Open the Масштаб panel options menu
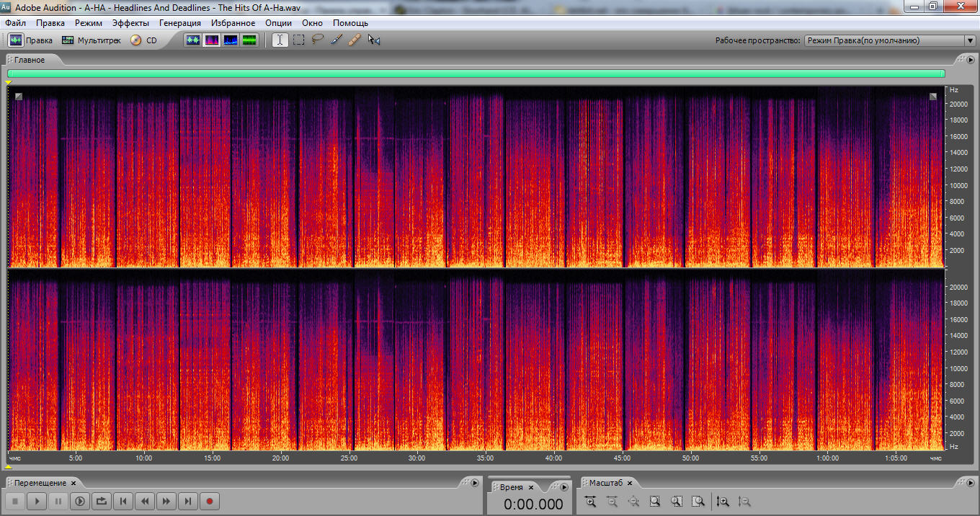Screen dimensions: 980x516 [971, 483]
